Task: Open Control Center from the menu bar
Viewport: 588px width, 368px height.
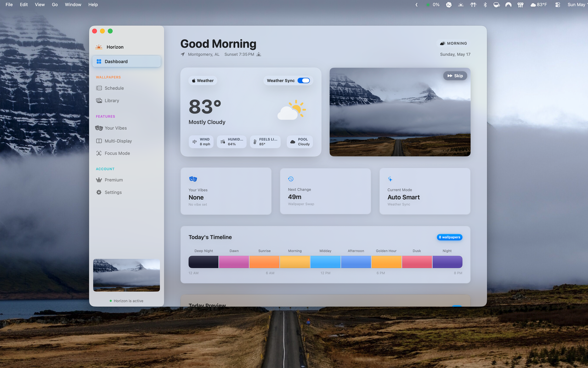Action: pos(558,5)
